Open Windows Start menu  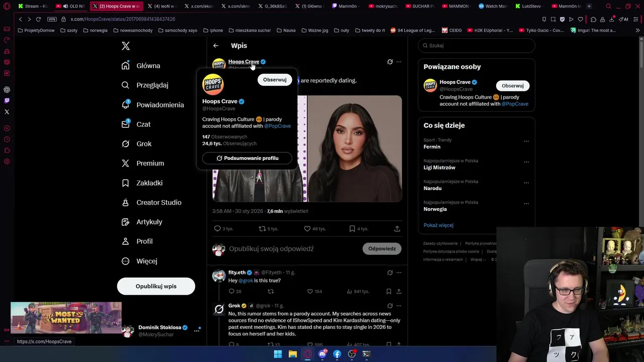click(x=278, y=354)
